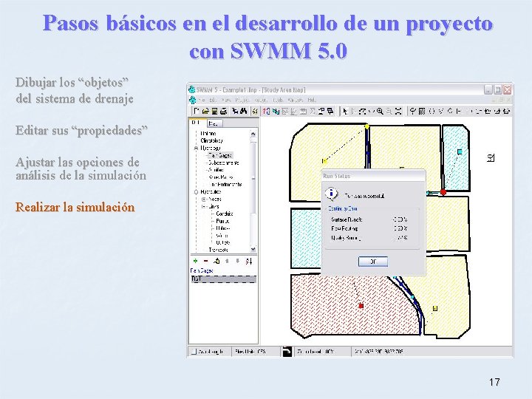
Task: Click the red minus Delete object button
Action: tap(205, 261)
